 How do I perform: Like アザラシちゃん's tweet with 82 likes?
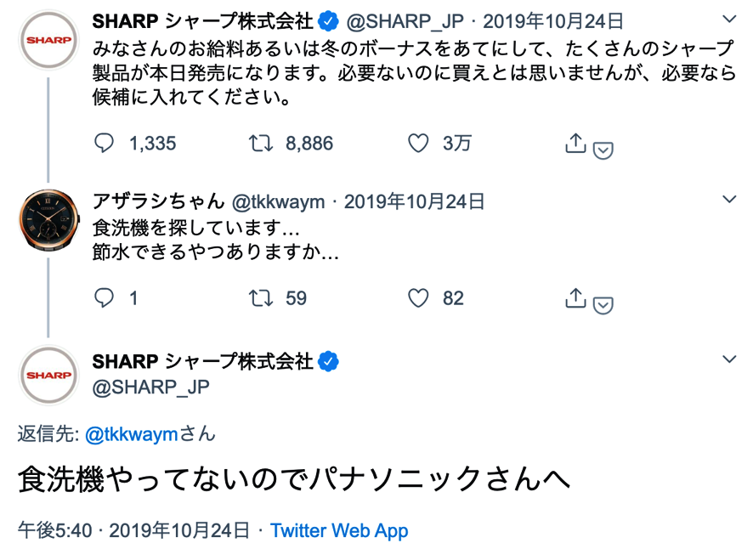418,298
